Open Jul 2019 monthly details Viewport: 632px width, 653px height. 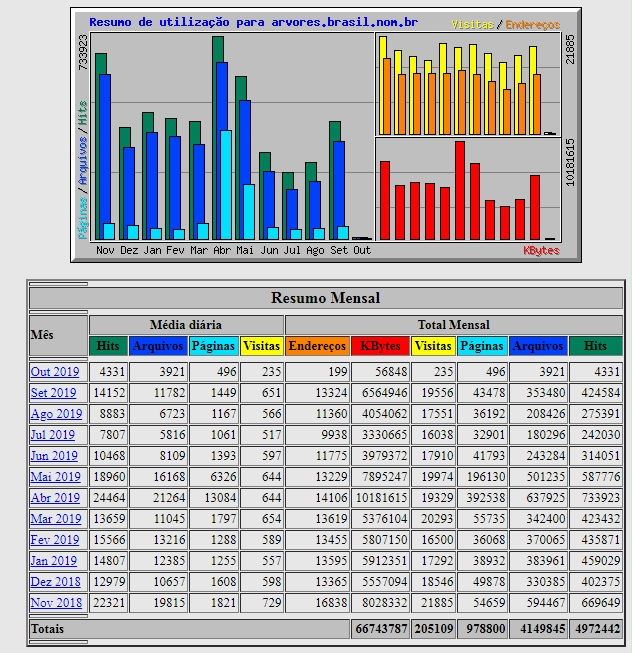pos(53,435)
